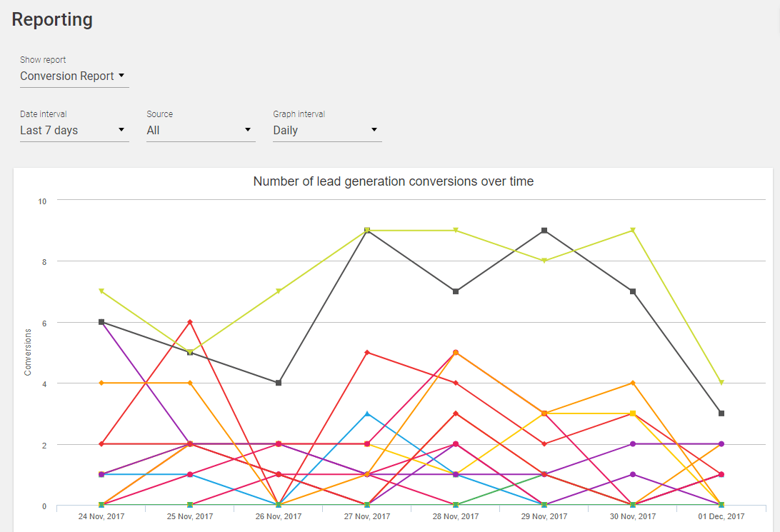Click the y-axis value 10
This screenshot has height=532, width=780.
(42, 201)
